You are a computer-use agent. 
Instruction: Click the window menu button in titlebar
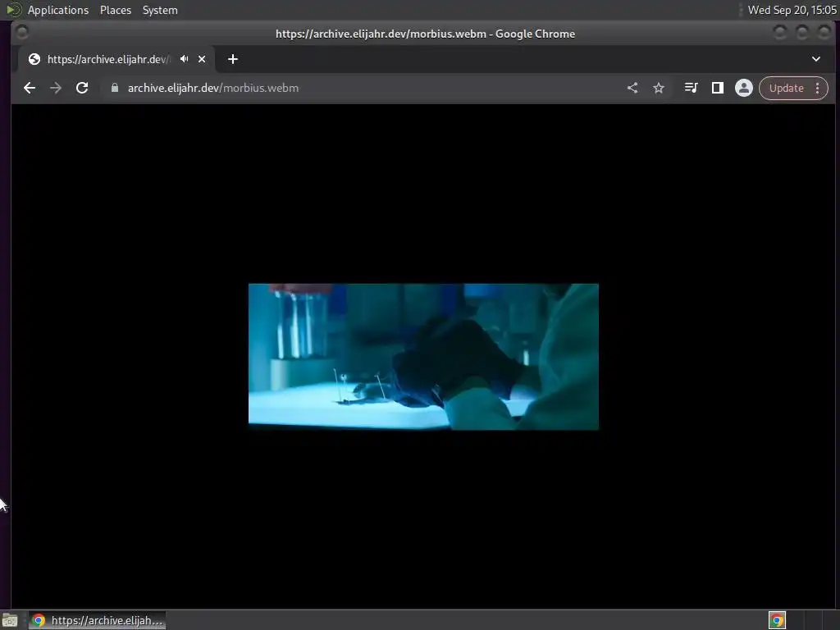tap(22, 33)
